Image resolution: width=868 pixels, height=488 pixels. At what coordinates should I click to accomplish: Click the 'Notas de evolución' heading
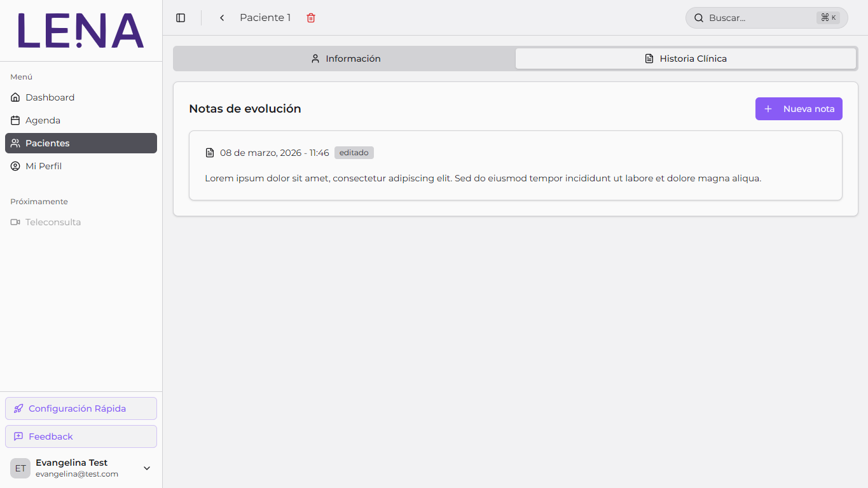(245, 109)
